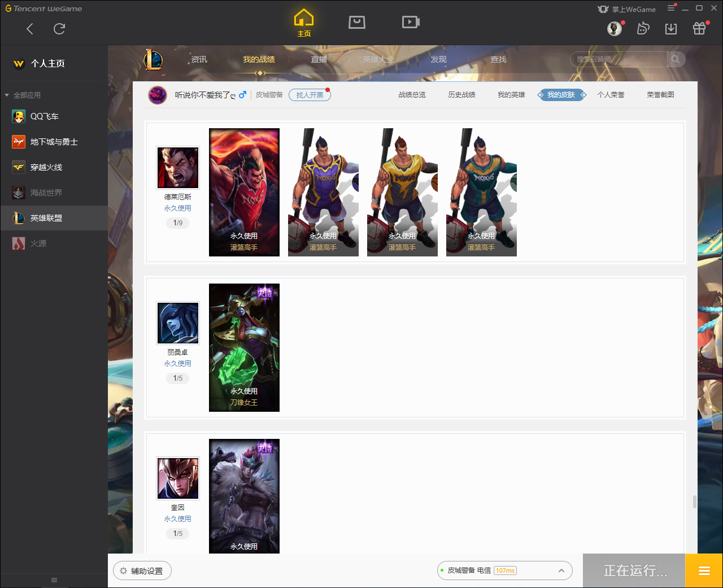Image resolution: width=723 pixels, height=588 pixels.
Task: Expand the 皮城警备 电信 server dropdown
Action: click(505, 570)
